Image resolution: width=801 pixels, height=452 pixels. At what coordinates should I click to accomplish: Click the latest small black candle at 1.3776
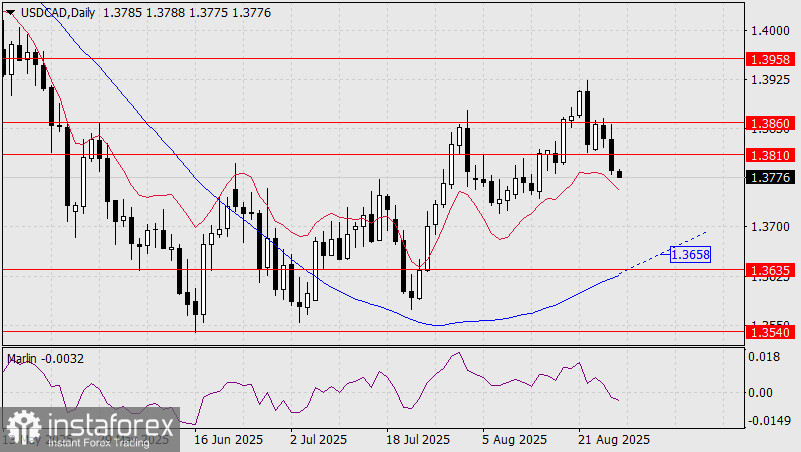[x=620, y=174]
